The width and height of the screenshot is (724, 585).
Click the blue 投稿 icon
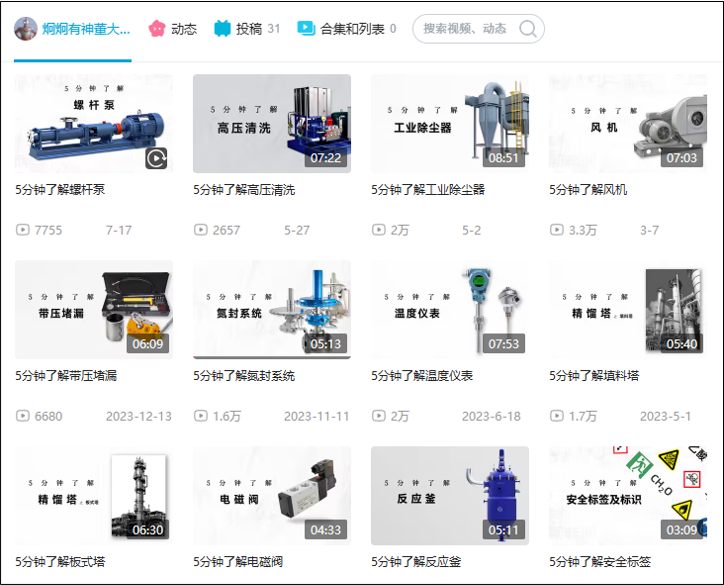222,29
